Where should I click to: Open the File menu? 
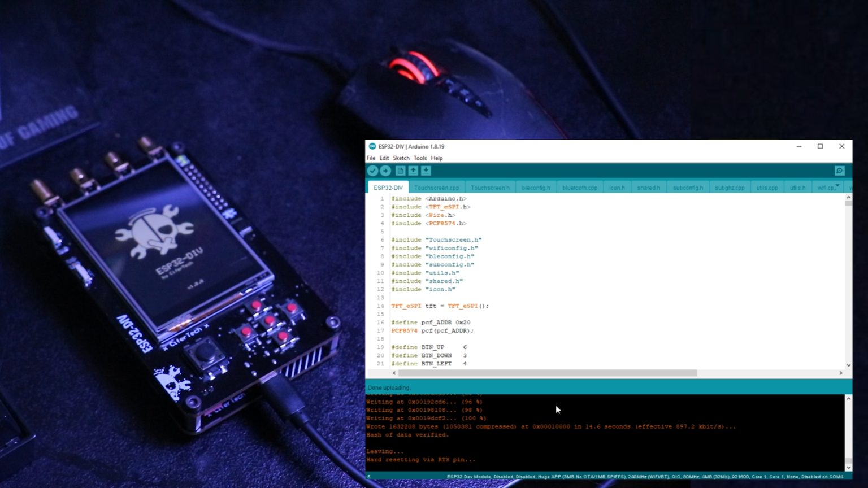[x=371, y=158]
